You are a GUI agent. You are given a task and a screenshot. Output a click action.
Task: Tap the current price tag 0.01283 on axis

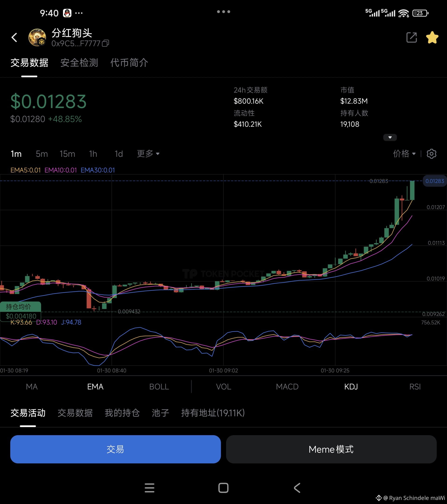(x=434, y=181)
